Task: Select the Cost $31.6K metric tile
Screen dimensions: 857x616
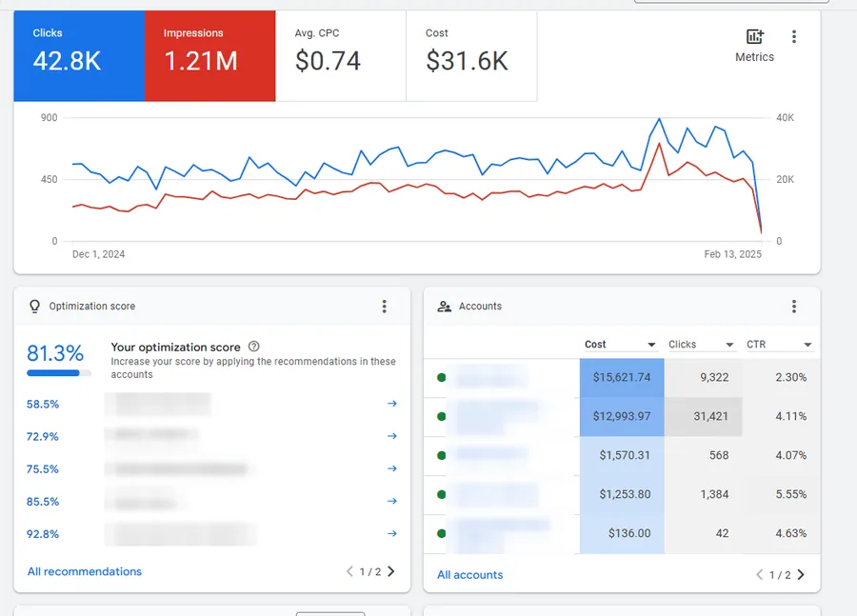Action: 471,56
